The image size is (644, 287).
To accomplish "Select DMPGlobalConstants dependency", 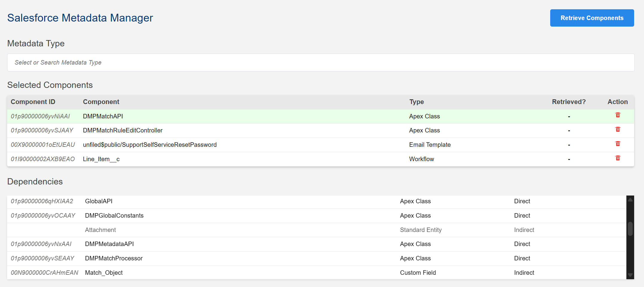I will coord(114,216).
